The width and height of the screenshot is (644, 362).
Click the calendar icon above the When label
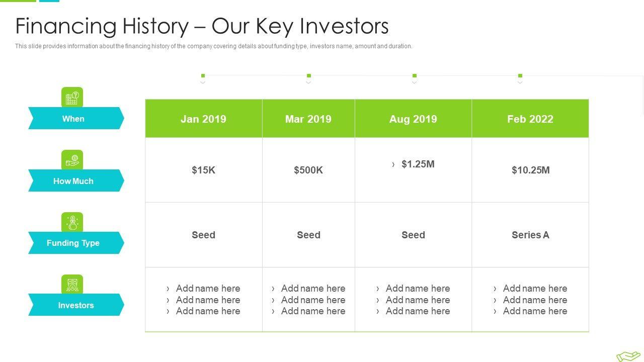coord(72,97)
